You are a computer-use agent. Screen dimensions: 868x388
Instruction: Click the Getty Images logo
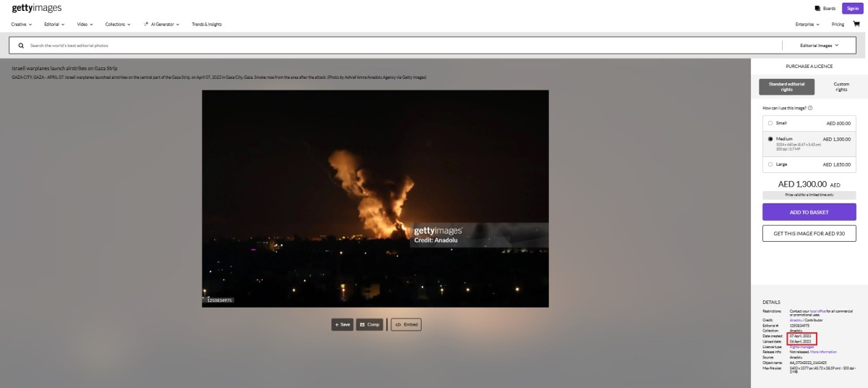(37, 8)
